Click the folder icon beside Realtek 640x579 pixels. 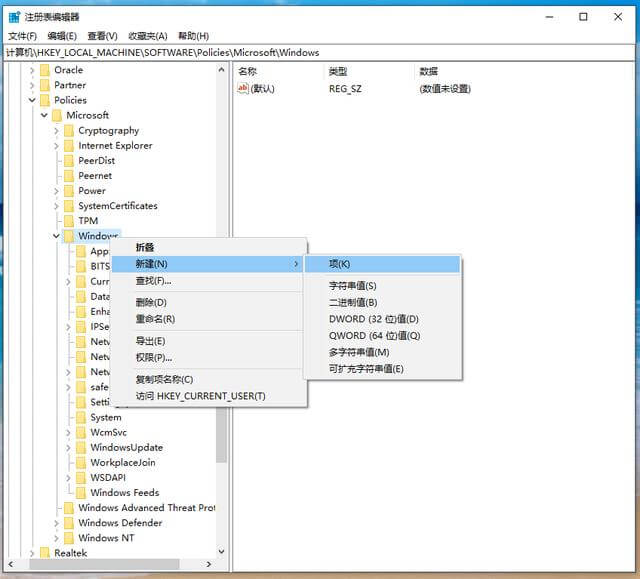pos(44,553)
